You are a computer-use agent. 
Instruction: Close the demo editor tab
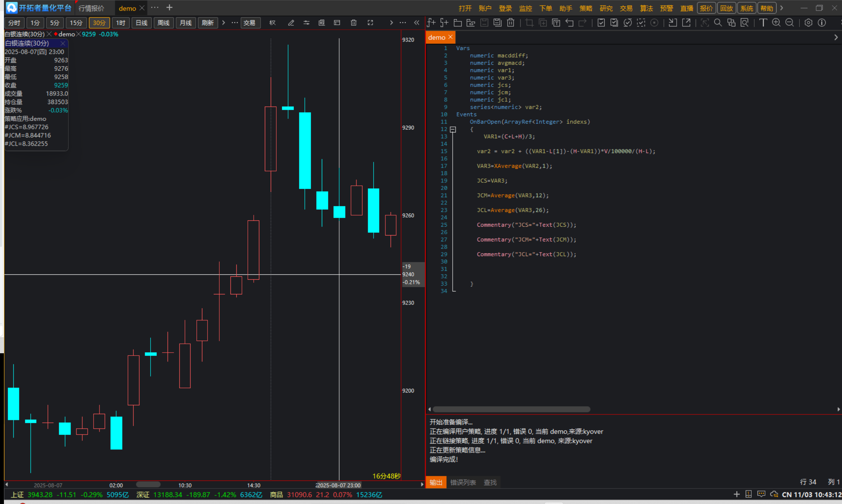tap(450, 37)
